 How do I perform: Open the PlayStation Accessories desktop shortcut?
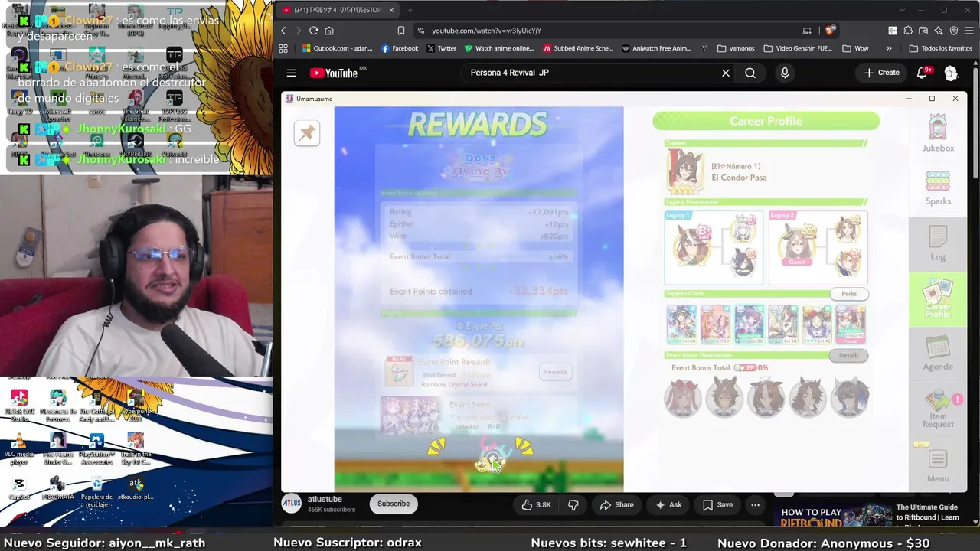click(x=96, y=448)
